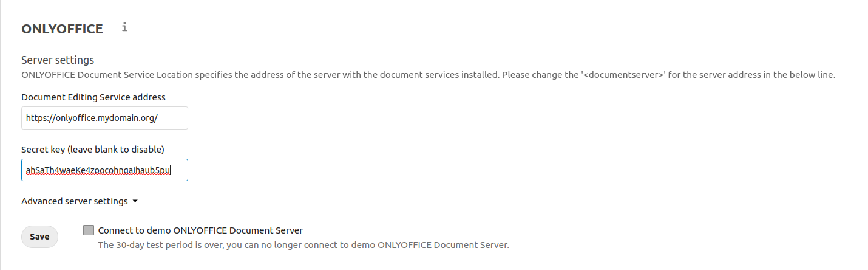Click the small triangle after Advanced server settings
Screen dimensions: 868x270
(135, 201)
